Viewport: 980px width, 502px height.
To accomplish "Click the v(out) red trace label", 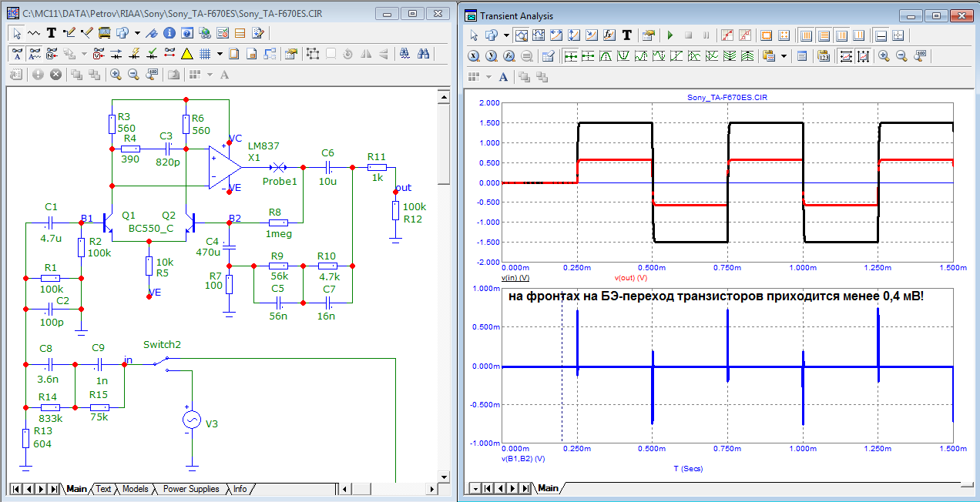I will click(x=630, y=277).
